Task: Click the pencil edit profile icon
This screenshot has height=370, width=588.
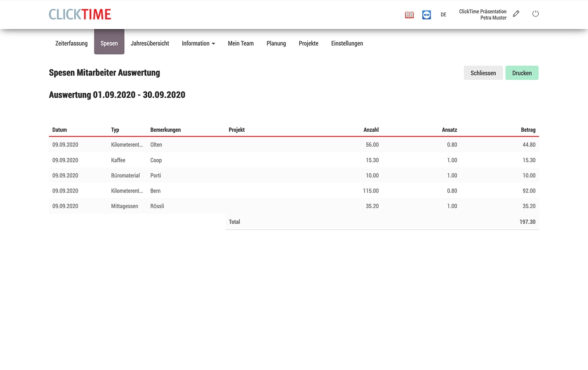Action: pos(516,14)
